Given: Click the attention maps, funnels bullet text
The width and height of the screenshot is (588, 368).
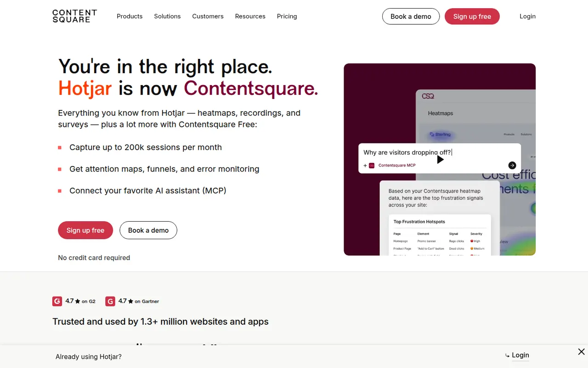Looking at the screenshot, I should click(164, 169).
